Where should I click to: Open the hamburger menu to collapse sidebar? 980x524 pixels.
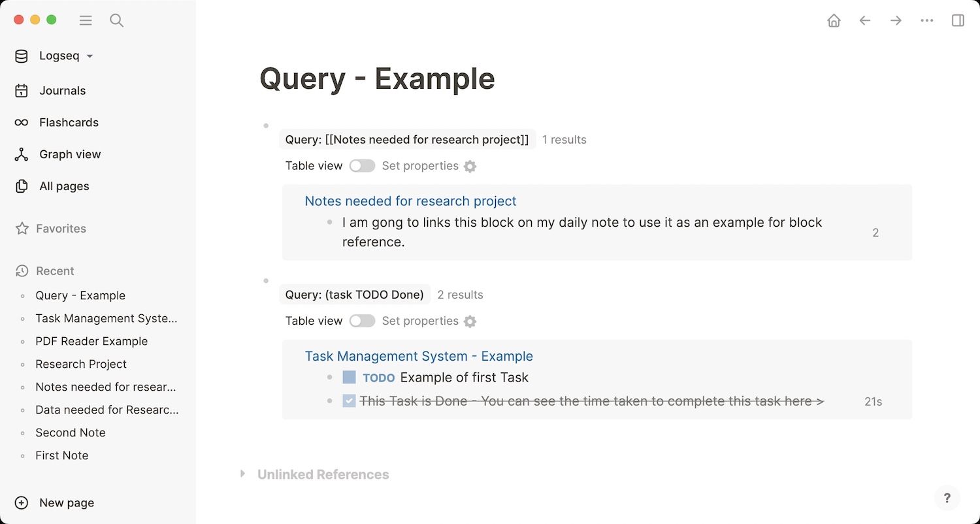pyautogui.click(x=86, y=20)
